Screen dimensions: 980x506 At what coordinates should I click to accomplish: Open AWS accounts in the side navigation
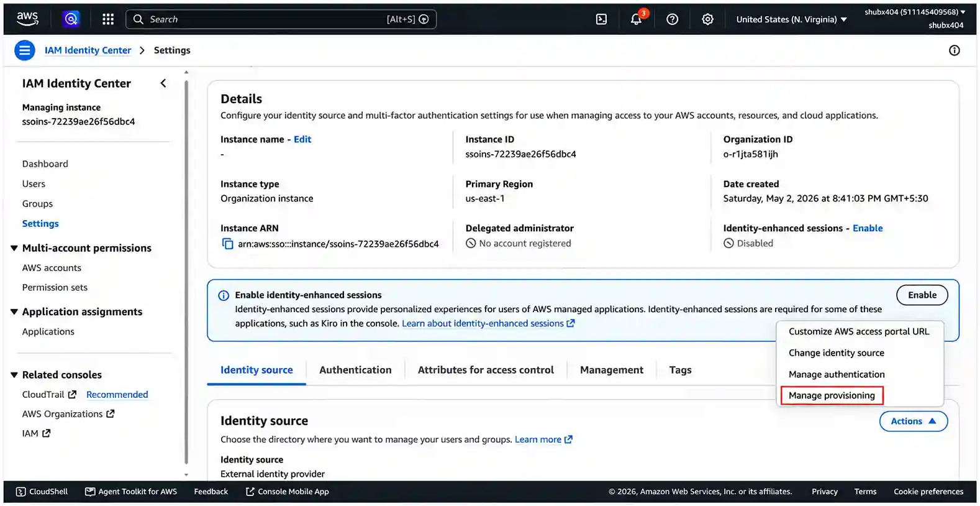52,268
